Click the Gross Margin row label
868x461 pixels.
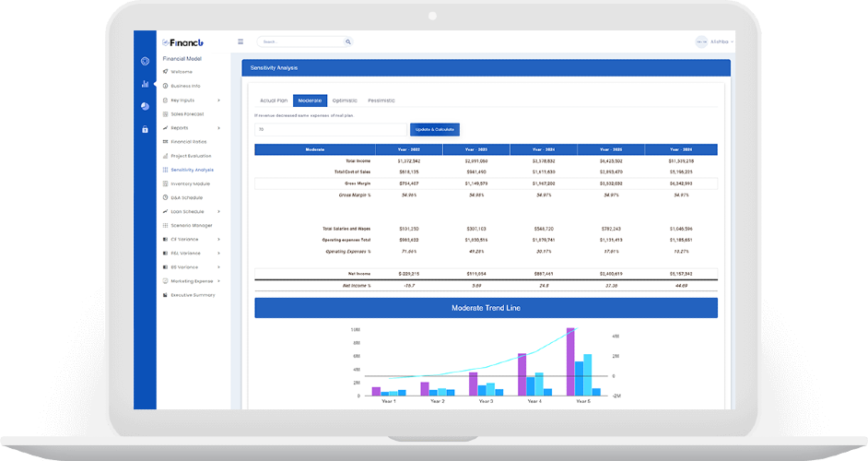coord(358,183)
